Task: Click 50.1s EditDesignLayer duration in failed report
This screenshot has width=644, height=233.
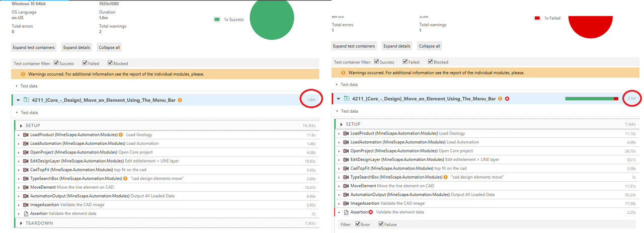Action: tap(631, 160)
